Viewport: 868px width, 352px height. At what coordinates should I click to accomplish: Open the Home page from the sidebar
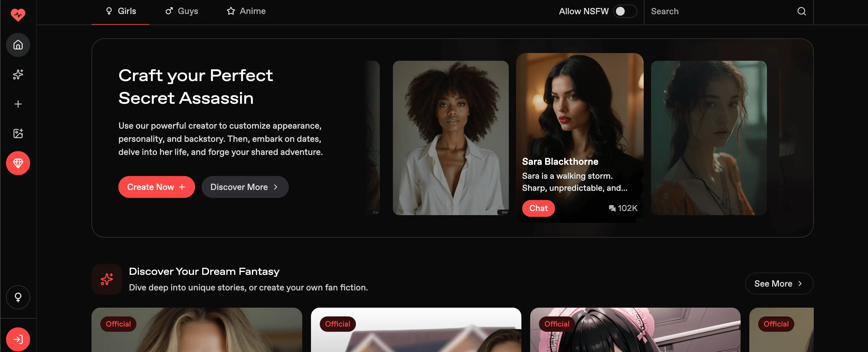click(18, 45)
